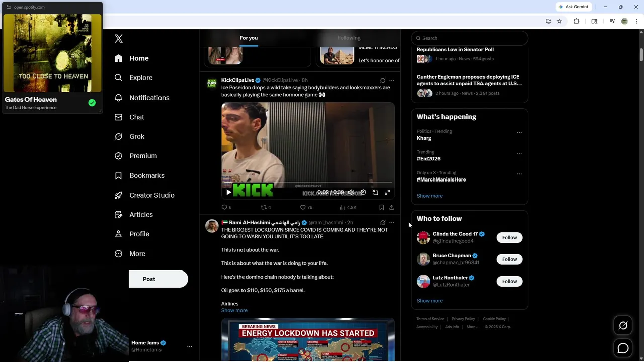Open Rami Al-Hashimi profile avatar

pyautogui.click(x=212, y=226)
